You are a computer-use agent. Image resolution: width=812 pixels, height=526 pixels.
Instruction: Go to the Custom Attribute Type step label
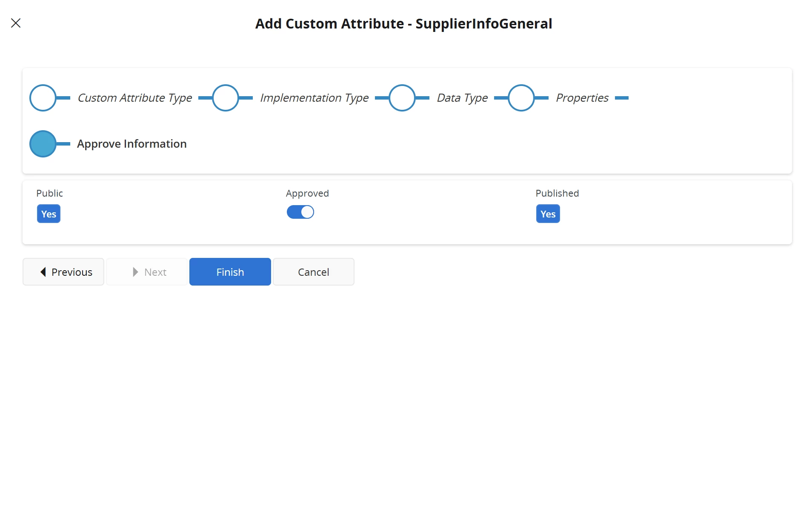click(x=134, y=98)
